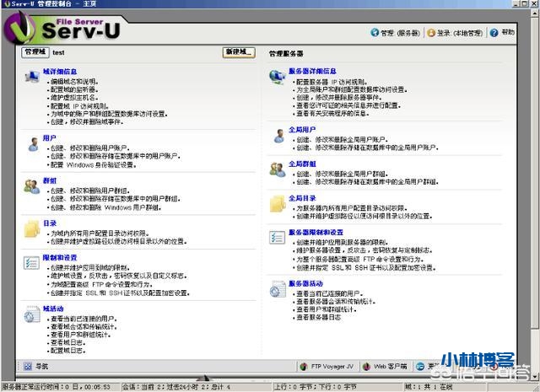
Task: Click the 配置域日志 line
Action: (x=67, y=351)
